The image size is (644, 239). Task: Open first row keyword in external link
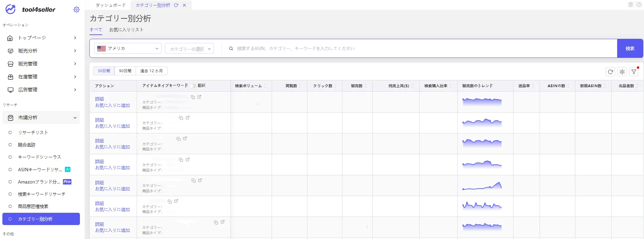click(199, 97)
